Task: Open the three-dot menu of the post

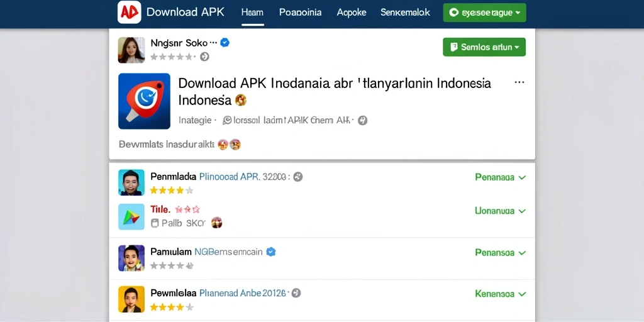Action: click(x=519, y=82)
